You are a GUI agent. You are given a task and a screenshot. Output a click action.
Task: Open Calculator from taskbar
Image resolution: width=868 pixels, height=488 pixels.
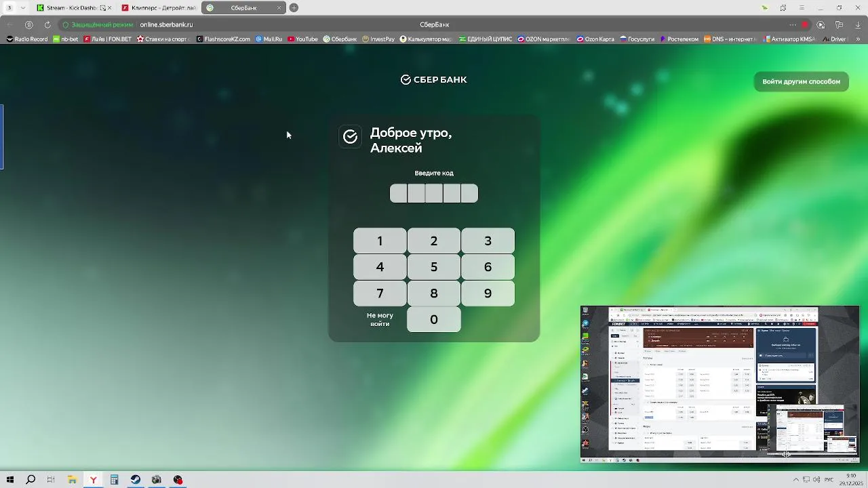114,480
